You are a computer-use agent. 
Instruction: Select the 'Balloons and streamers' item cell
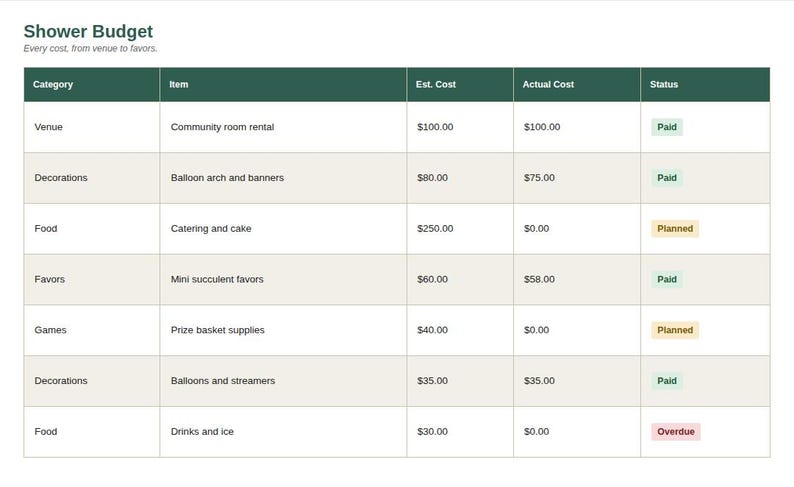pos(283,381)
